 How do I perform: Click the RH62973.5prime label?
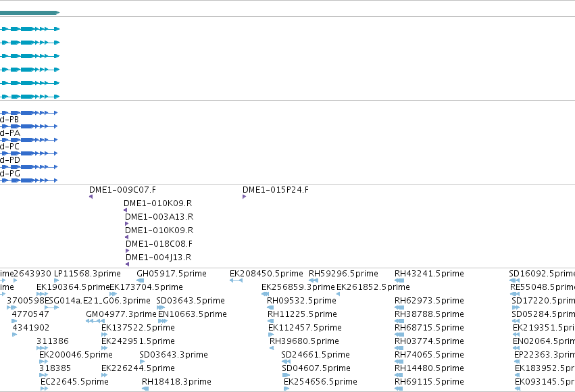coord(429,301)
